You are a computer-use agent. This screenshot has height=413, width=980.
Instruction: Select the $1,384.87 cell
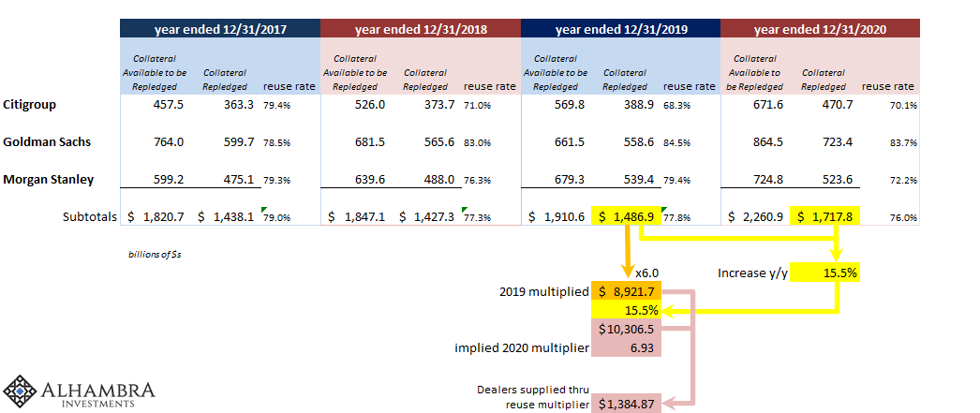[x=626, y=405]
